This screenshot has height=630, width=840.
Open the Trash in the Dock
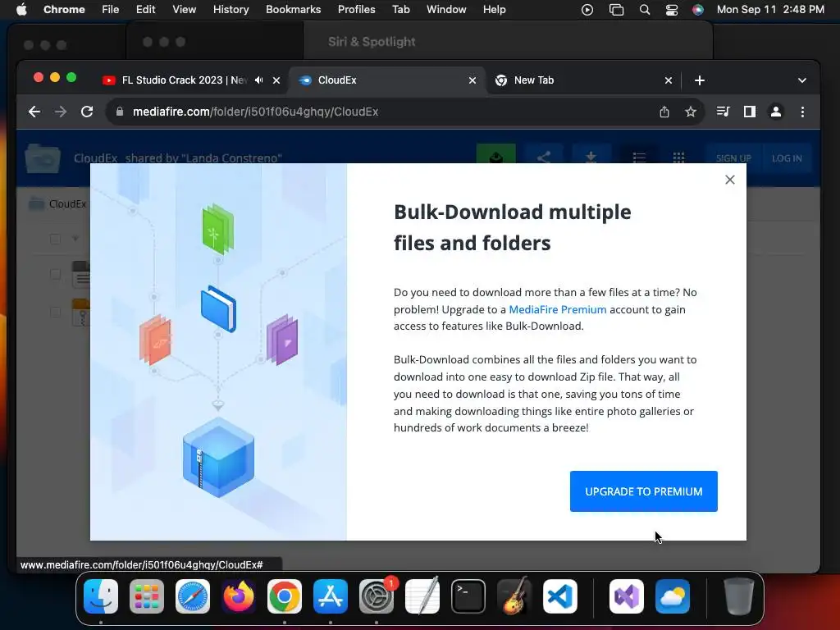click(x=739, y=596)
